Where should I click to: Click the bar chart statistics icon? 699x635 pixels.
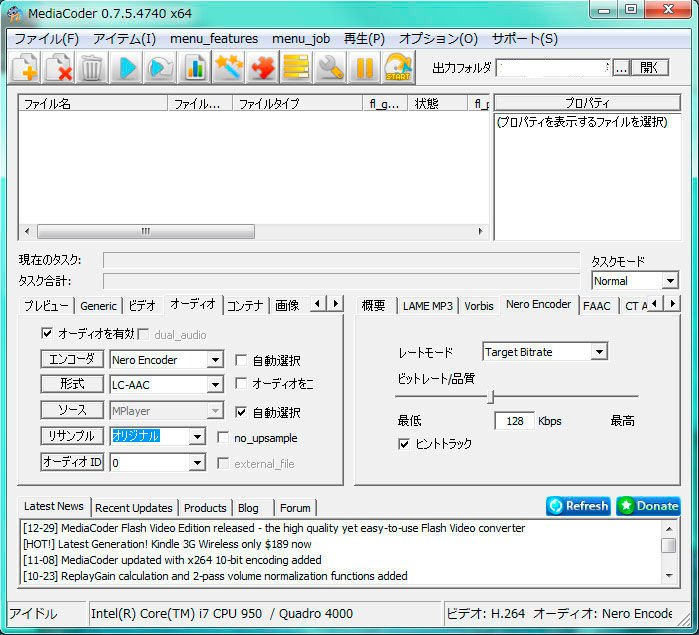point(194,67)
